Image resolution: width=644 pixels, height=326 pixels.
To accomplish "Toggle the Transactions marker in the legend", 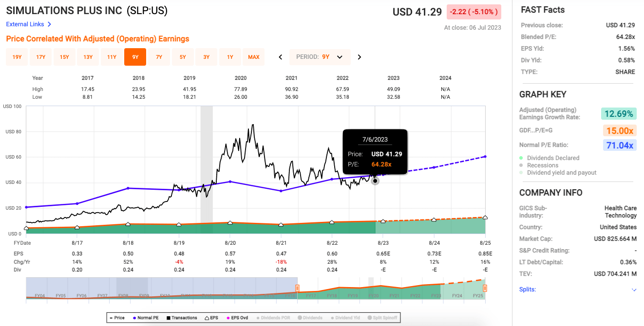I will click(181, 317).
